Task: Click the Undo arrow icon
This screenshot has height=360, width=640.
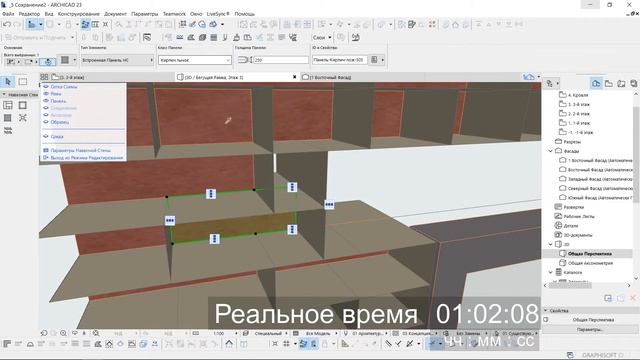Action: click(x=7, y=24)
